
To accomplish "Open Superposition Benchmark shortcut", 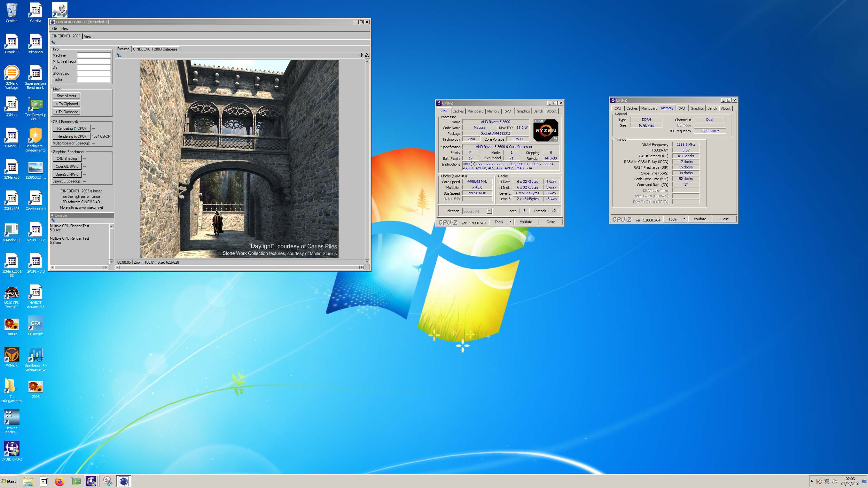I will (x=35, y=77).
